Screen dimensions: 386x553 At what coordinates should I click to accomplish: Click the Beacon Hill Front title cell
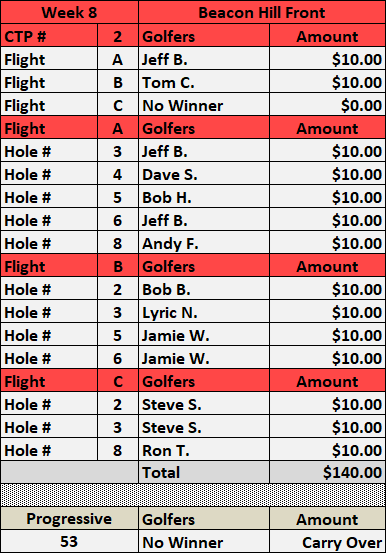pos(262,13)
